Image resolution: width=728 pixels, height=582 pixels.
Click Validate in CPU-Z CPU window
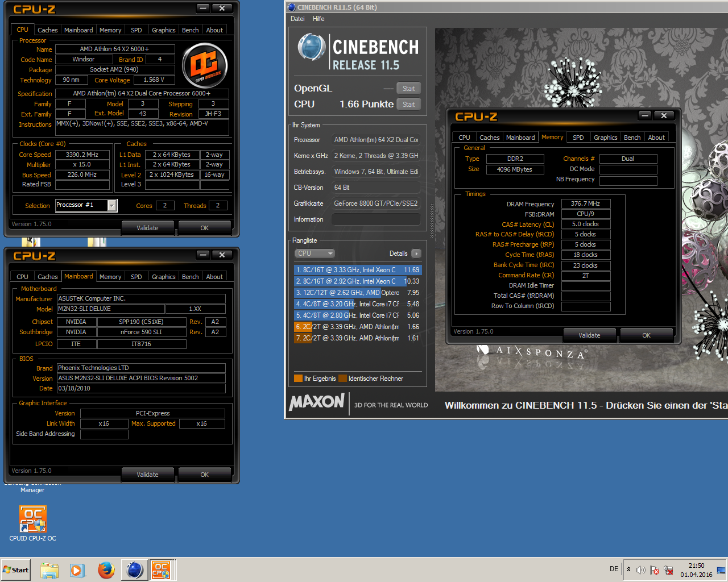[148, 228]
